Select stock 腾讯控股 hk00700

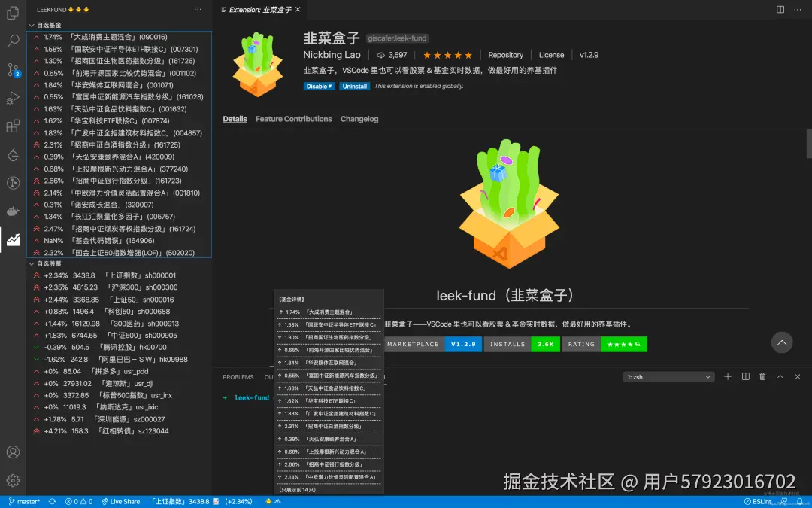click(119, 347)
